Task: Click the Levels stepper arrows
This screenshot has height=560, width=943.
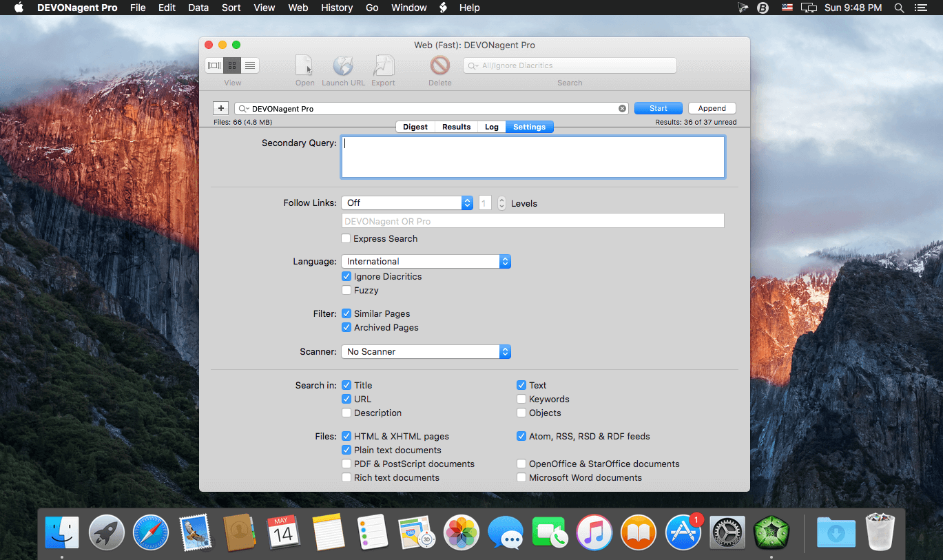Action: [501, 203]
